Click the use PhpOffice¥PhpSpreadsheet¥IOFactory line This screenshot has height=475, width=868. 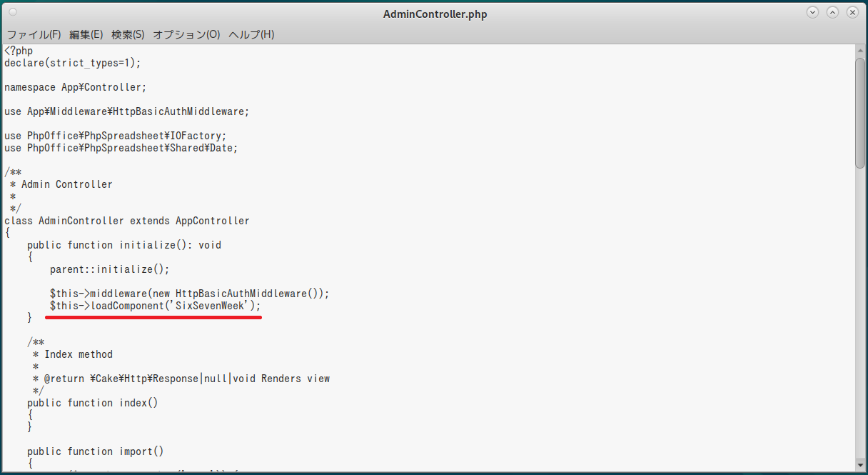(x=115, y=136)
